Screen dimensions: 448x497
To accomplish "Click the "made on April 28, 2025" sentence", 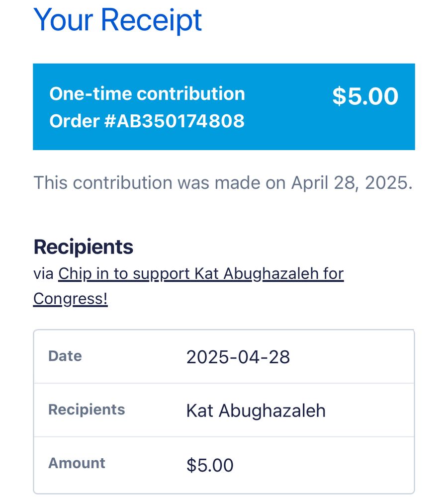I will (223, 183).
